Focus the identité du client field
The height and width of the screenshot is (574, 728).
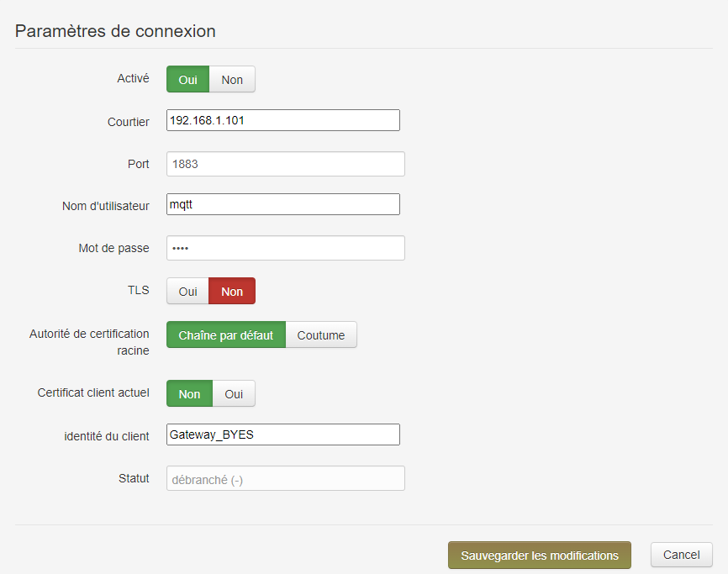point(283,434)
